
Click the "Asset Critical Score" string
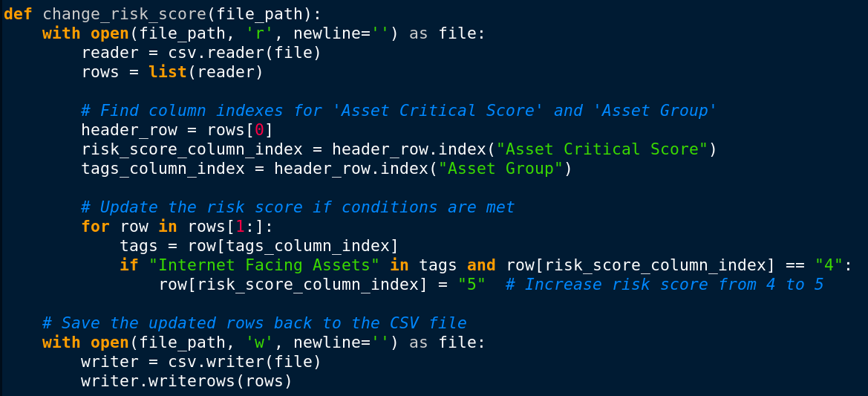603,149
